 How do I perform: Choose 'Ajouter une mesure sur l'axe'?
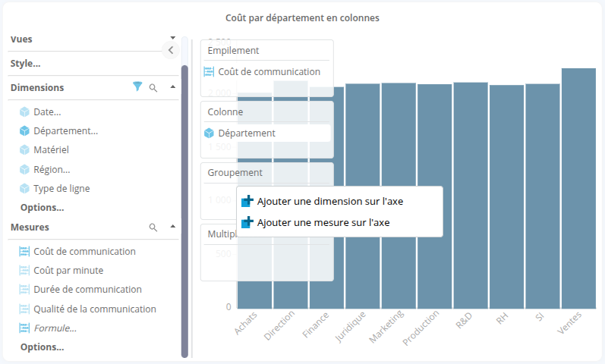323,223
